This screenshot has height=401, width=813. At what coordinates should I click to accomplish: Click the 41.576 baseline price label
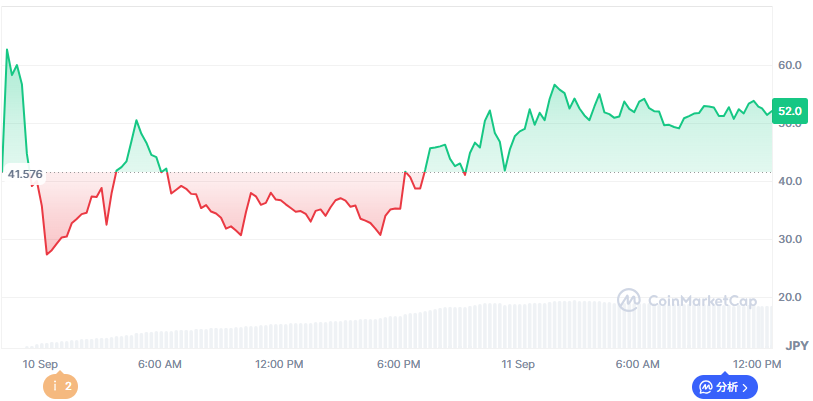25,174
